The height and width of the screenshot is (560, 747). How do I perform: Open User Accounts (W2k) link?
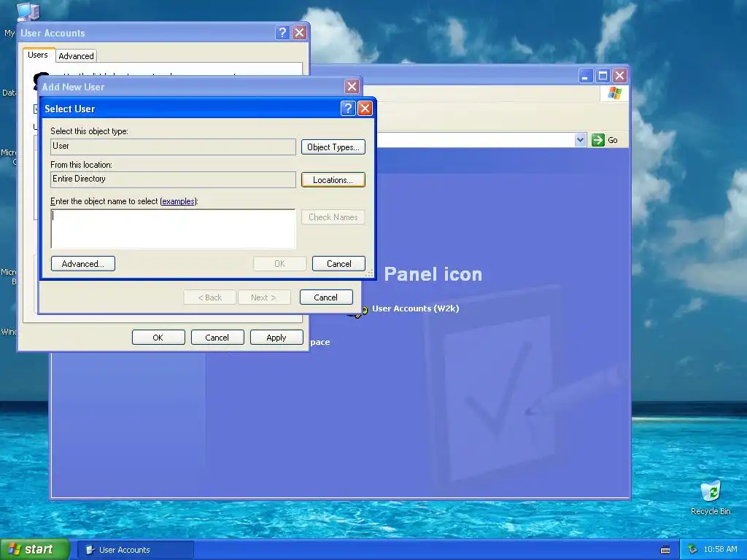click(415, 308)
